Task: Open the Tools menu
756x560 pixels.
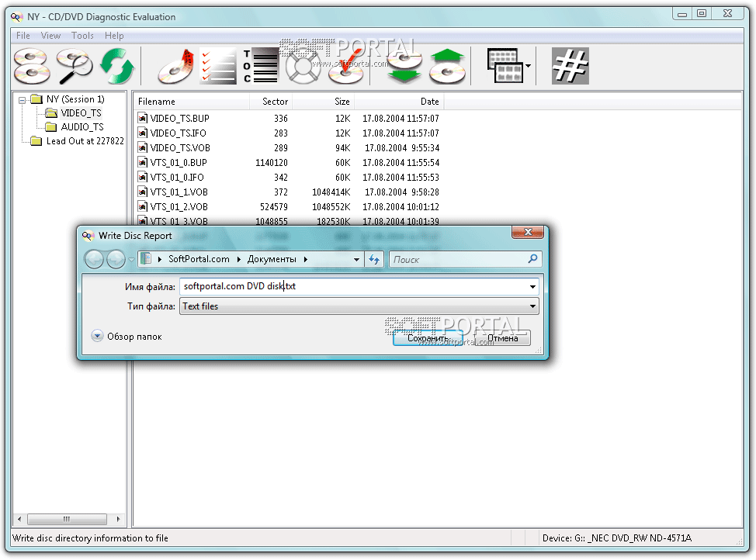Action: (82, 36)
